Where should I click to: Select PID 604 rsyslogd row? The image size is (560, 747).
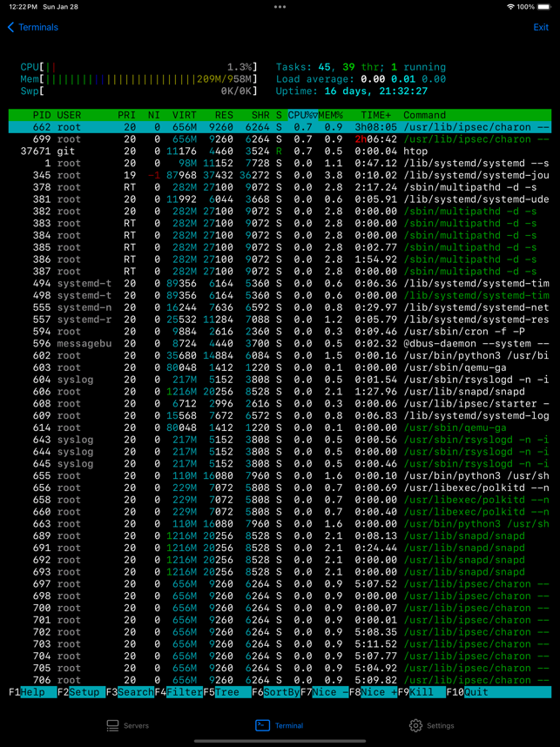click(x=280, y=380)
